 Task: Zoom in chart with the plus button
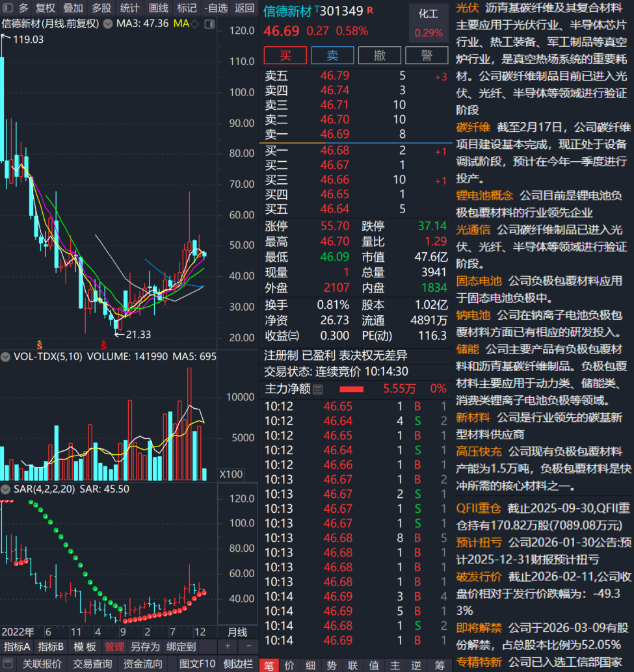tap(228, 646)
